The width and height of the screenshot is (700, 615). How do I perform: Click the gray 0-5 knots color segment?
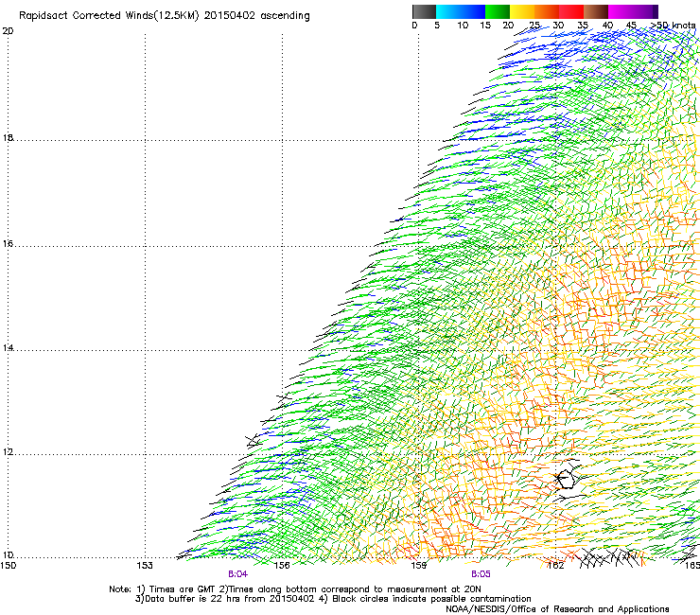point(424,11)
